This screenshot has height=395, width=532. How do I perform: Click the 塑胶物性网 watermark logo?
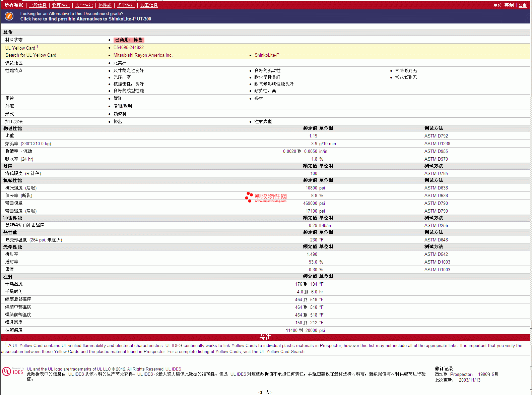tap(266, 197)
